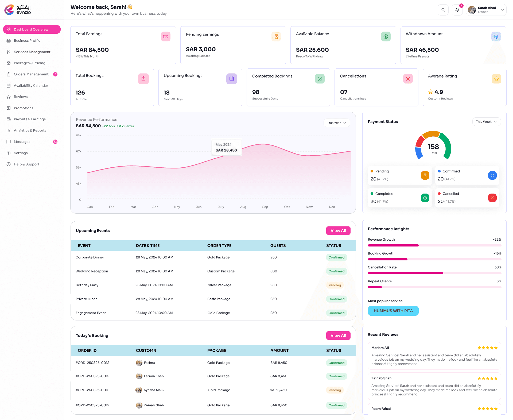
Task: Open the notifications bell
Action: [x=457, y=10]
